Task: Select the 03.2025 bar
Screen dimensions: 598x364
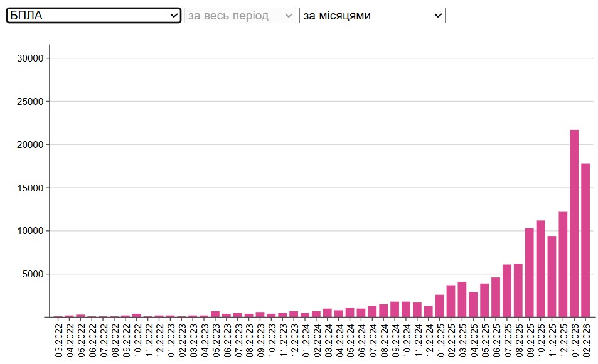Action: pyautogui.click(x=462, y=299)
